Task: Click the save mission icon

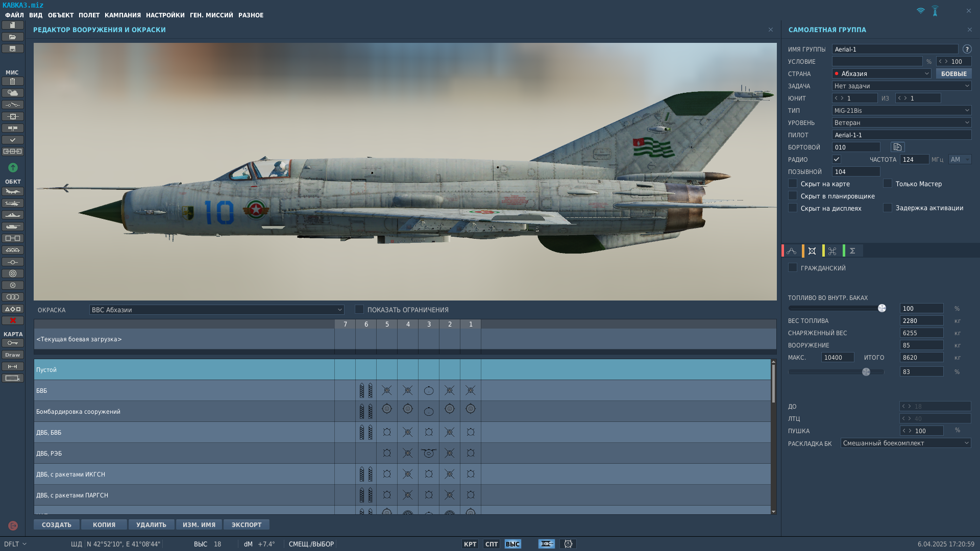Action: 13,49
